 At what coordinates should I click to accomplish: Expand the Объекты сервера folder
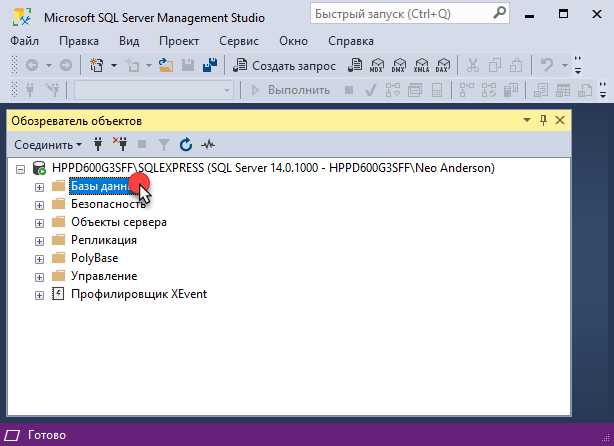point(39,223)
